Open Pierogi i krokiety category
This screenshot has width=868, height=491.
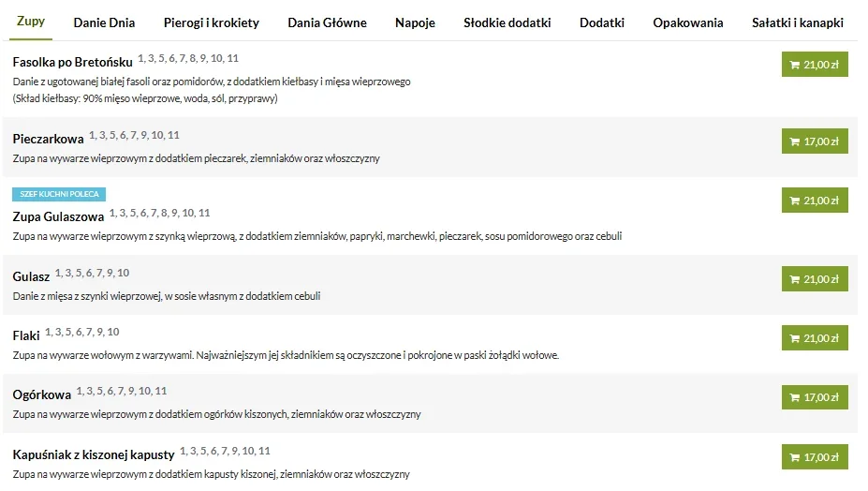(x=211, y=22)
